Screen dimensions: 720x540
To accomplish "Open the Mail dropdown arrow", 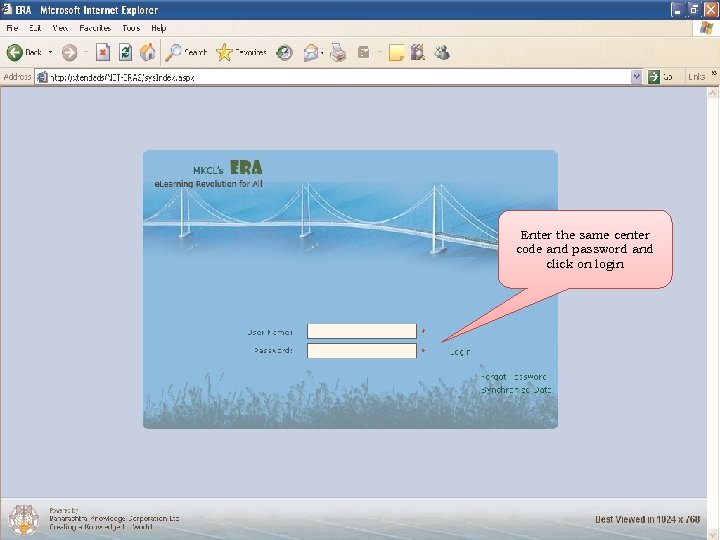I will [322, 53].
